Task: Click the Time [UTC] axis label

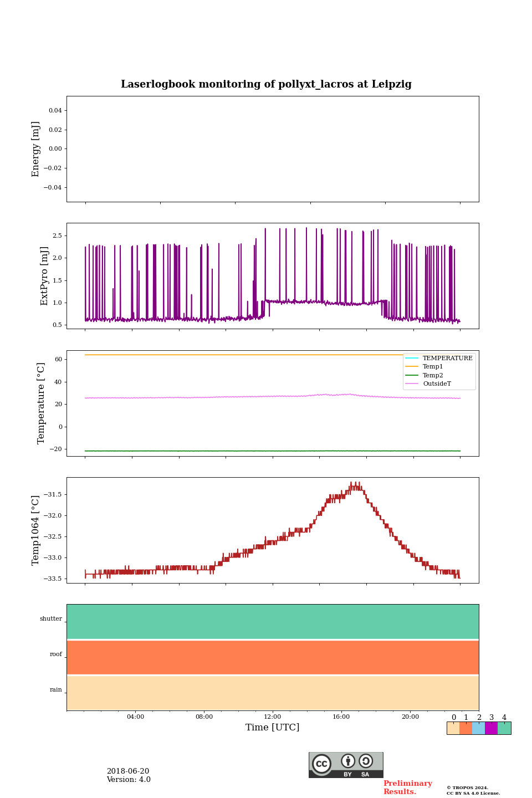Action: 273,727
